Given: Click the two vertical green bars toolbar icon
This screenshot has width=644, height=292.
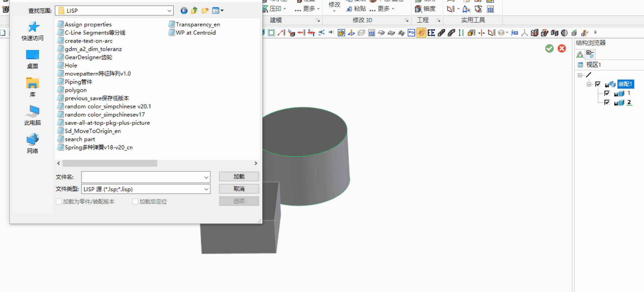Looking at the screenshot, I should [x=461, y=33].
